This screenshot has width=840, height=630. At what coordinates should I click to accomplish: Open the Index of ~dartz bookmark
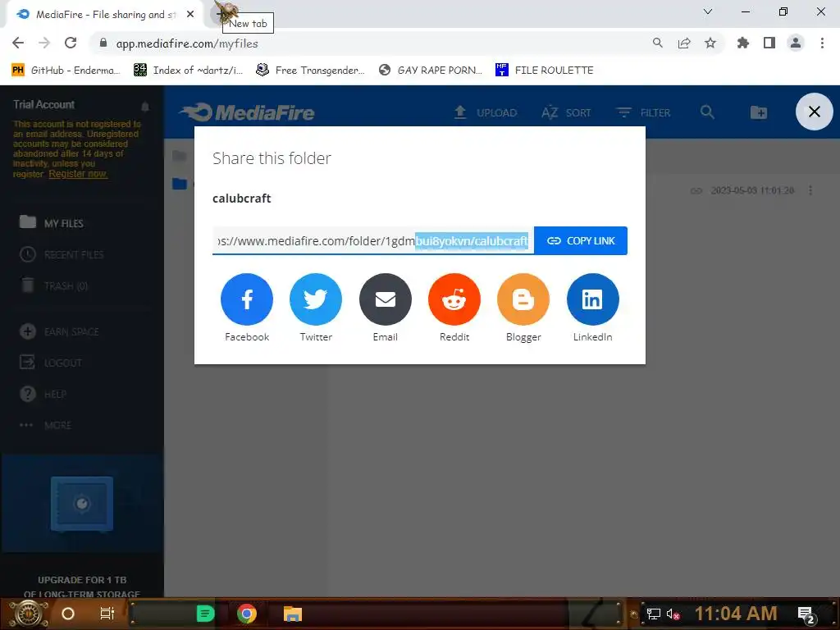click(188, 71)
